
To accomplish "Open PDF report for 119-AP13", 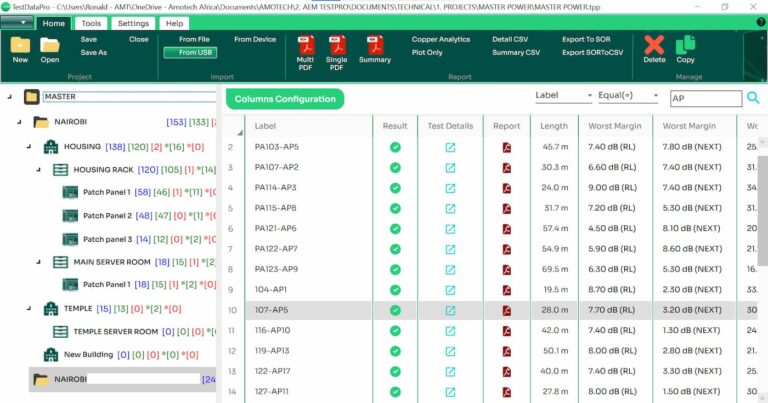I will [x=506, y=351].
